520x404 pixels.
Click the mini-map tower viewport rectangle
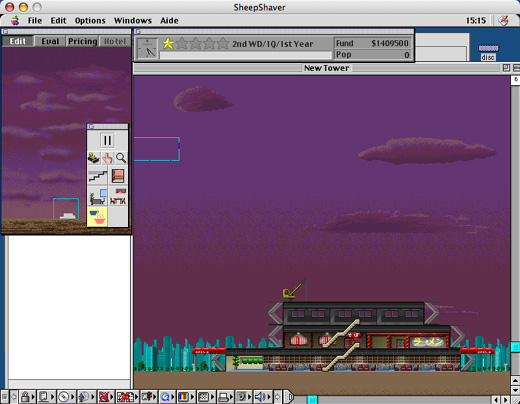coord(66,209)
